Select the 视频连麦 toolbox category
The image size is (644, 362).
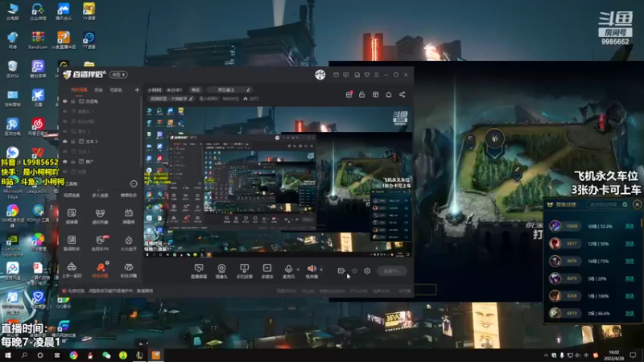(72, 195)
